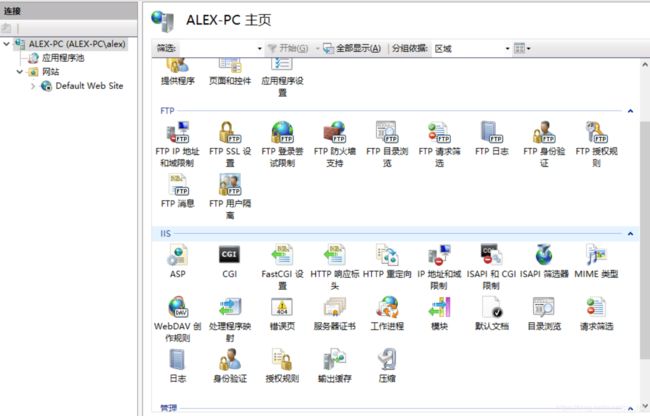
Task: Open FTP 身份验证 feature
Action: click(x=544, y=144)
